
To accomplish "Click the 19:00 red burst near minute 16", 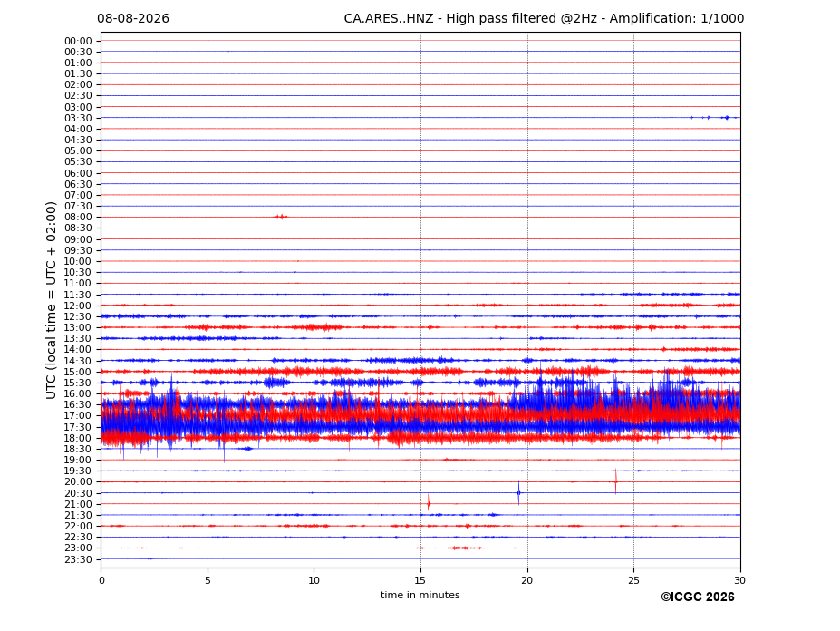I will point(457,460).
